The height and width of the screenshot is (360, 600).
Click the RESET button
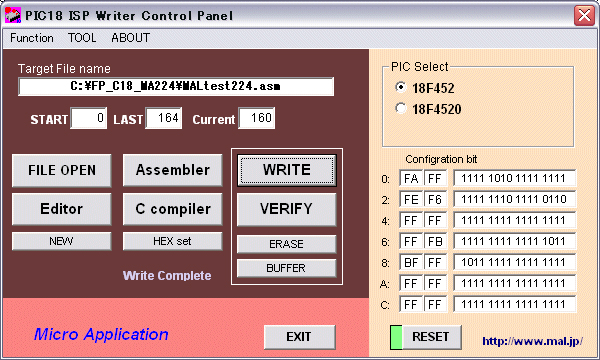(431, 337)
